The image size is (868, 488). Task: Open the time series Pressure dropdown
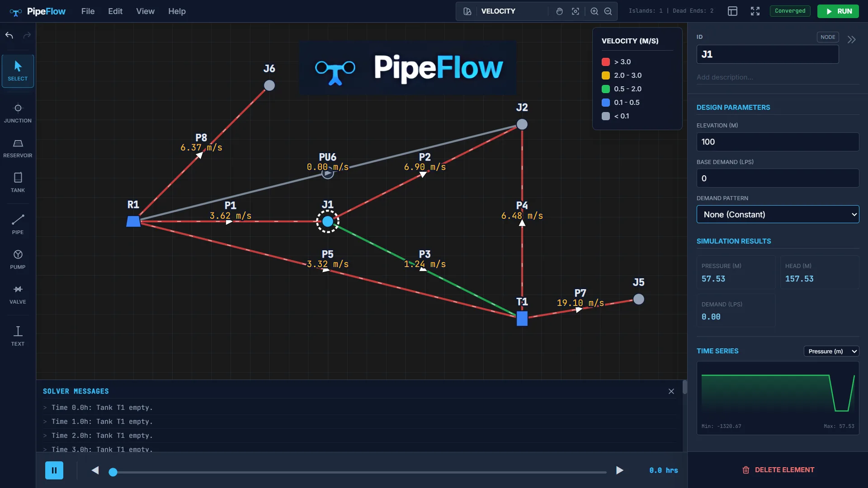point(831,351)
